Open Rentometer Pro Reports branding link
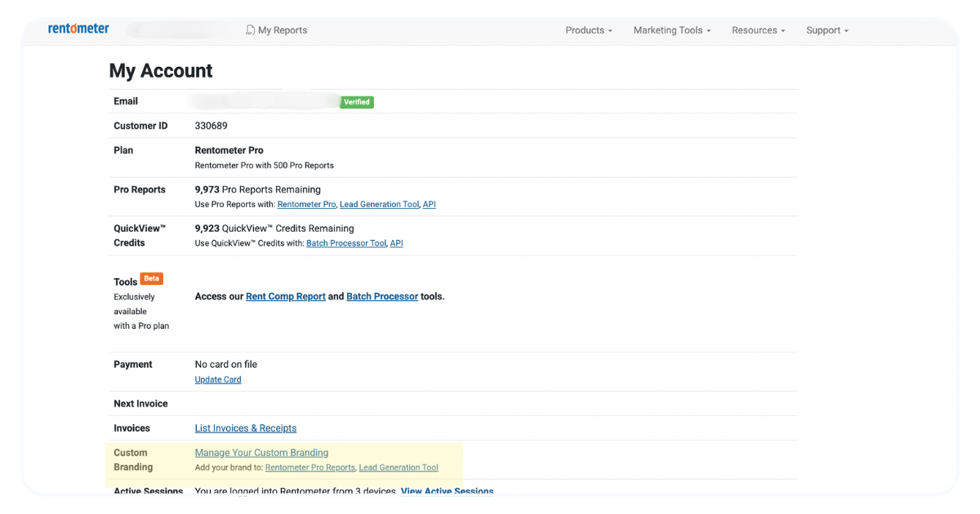Screen dimensions: 980x514 click(310, 467)
